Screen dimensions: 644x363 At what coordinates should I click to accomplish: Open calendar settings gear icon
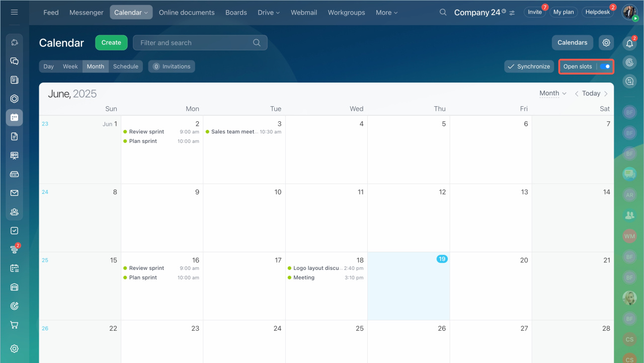tap(606, 43)
